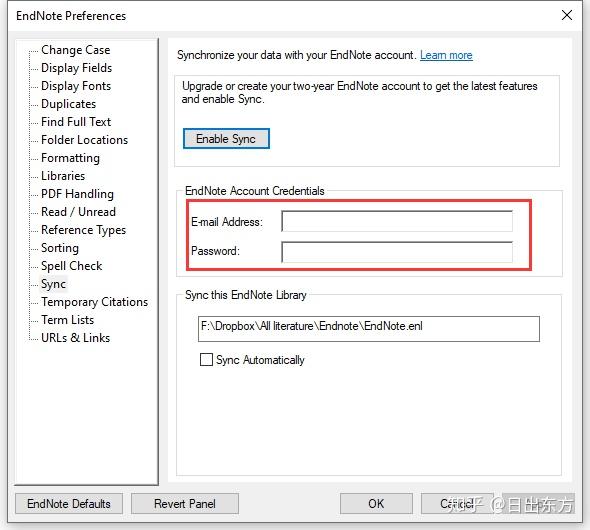Select PDF Handling settings

click(x=78, y=194)
